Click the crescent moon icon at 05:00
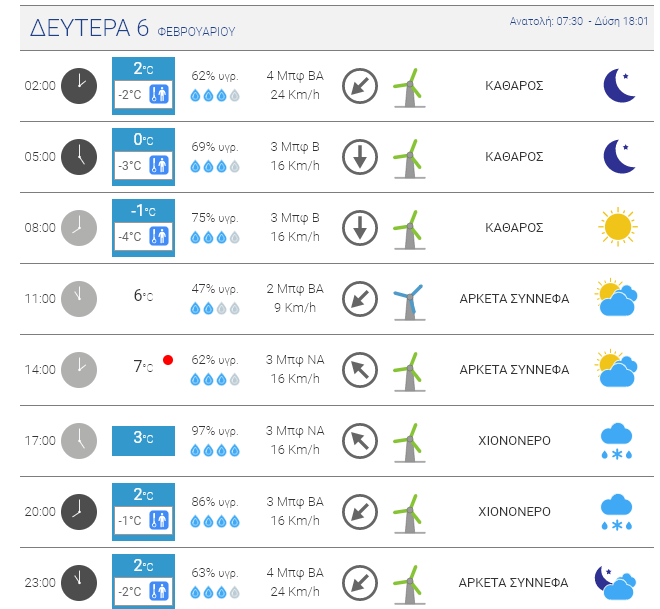This screenshot has height=609, width=660. pos(619,157)
